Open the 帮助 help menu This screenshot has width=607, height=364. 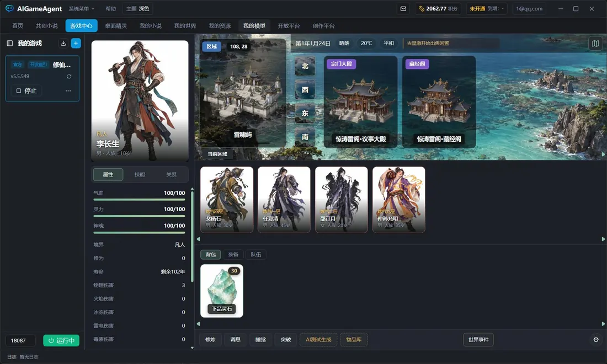[111, 8]
